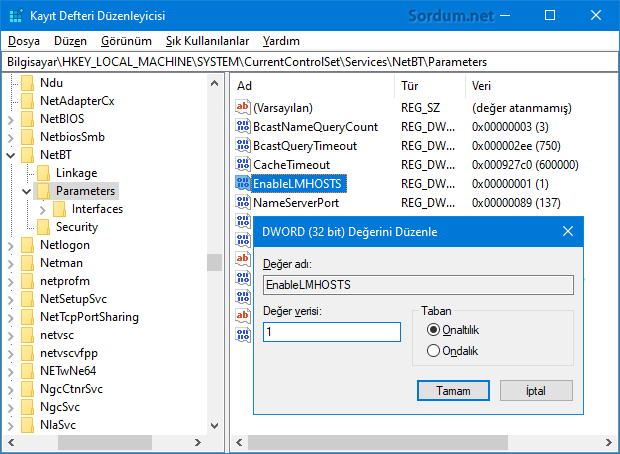Screen dimensions: 620x454
Task: Click the Interfaces folder icon
Action: 59,209
